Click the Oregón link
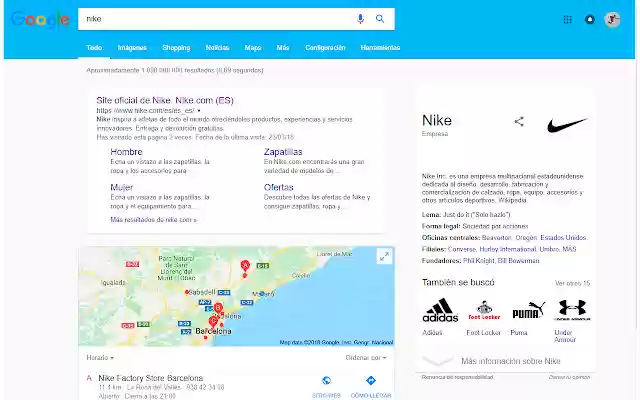Image resolution: width=640 pixels, height=400 pixels. 526,238
